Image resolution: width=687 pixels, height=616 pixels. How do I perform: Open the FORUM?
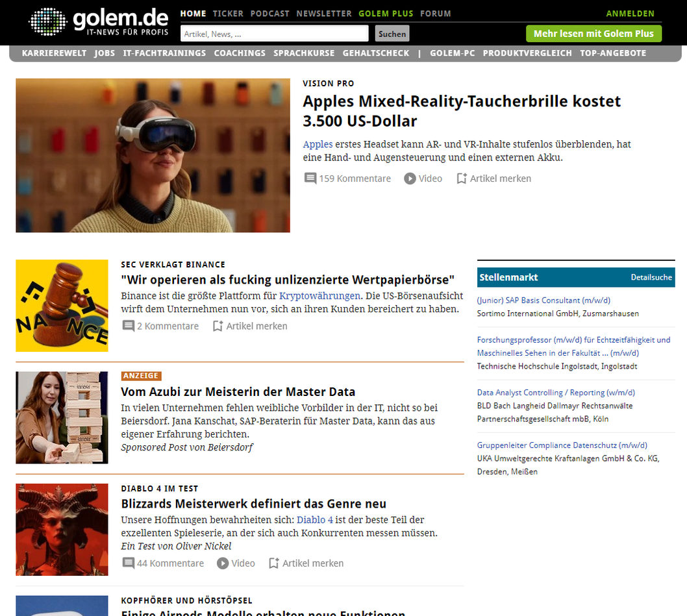point(436,14)
